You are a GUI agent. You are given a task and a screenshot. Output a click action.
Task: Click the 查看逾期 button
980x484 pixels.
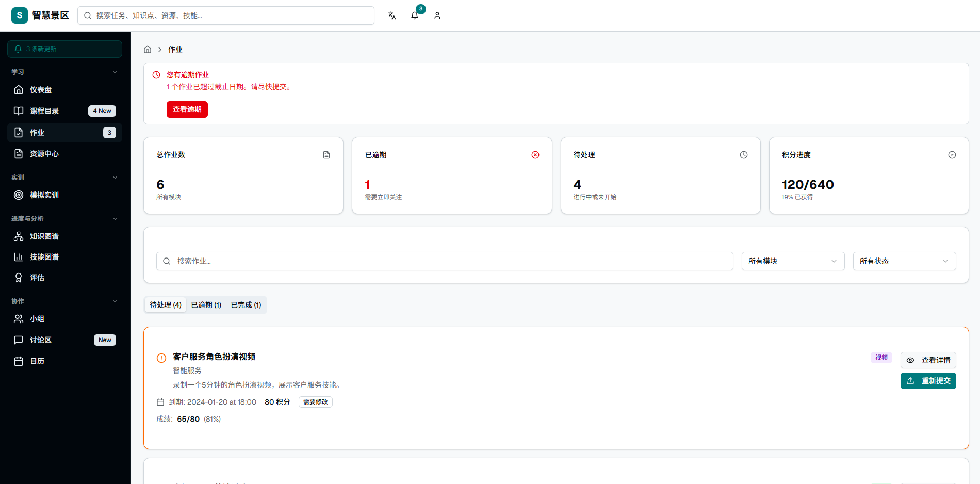click(x=187, y=109)
